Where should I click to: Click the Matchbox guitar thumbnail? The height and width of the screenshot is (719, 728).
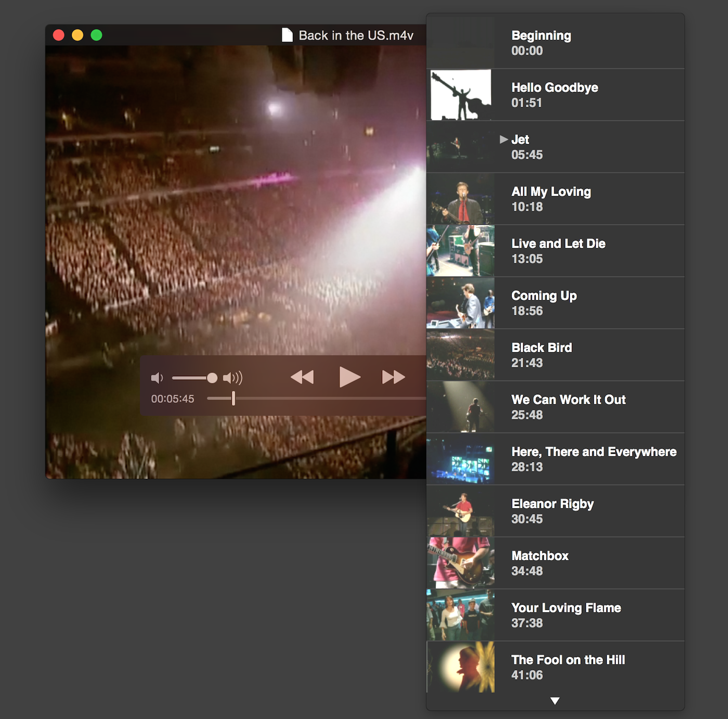click(x=460, y=563)
